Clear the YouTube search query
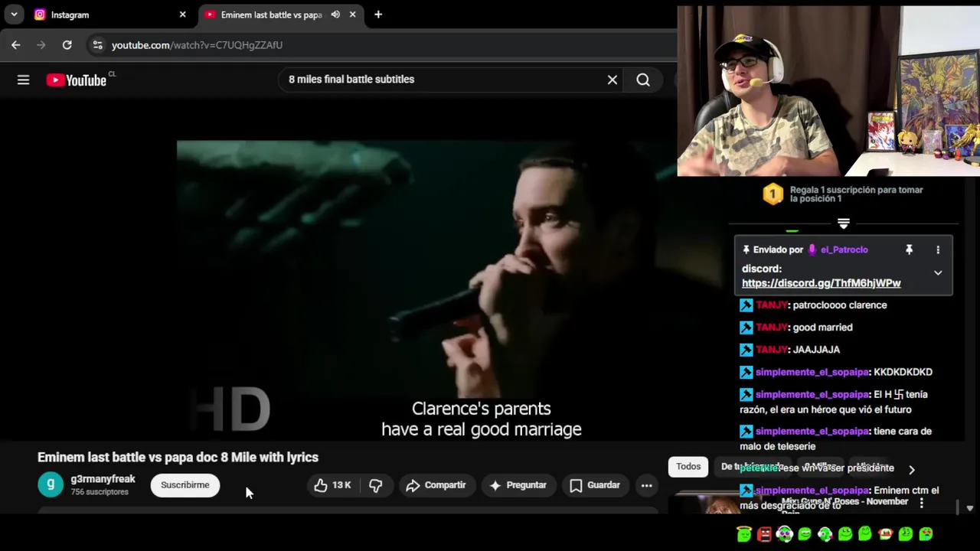The width and height of the screenshot is (980, 551). 612,80
